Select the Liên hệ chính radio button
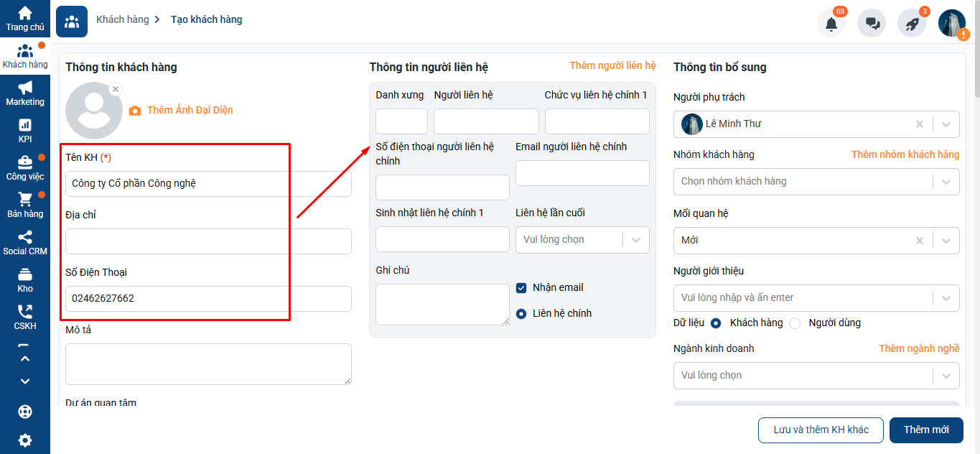This screenshot has width=980, height=454. point(522,314)
